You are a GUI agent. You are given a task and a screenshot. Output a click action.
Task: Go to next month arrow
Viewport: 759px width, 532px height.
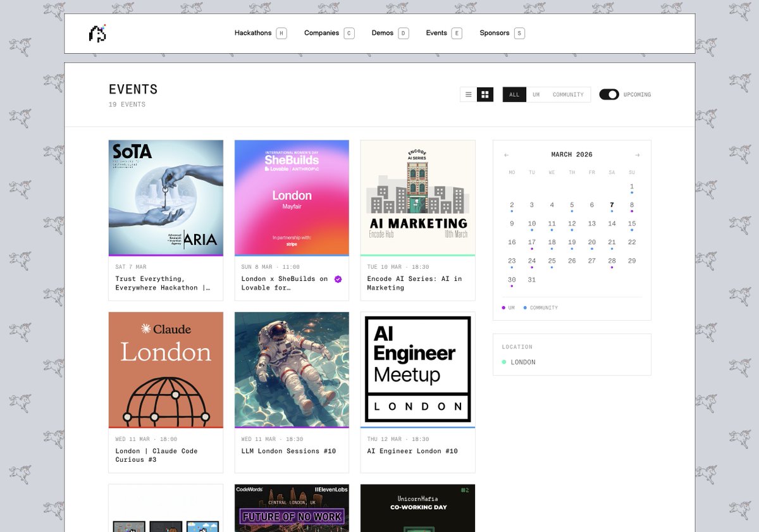pyautogui.click(x=638, y=155)
